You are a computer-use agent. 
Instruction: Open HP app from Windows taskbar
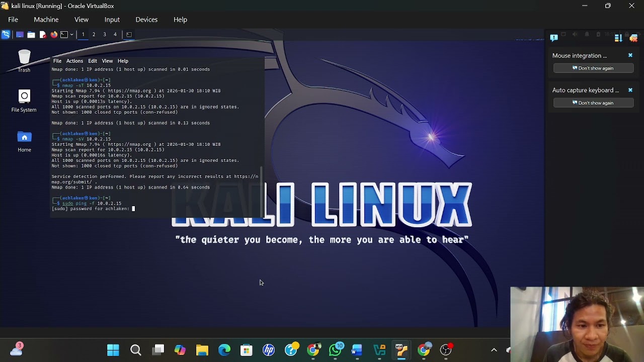269,350
